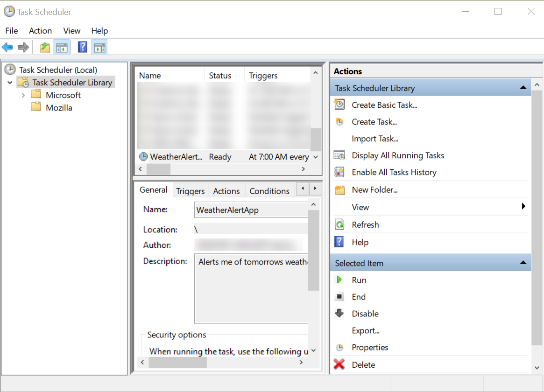
Task: Open the Help menu
Action: [x=99, y=31]
